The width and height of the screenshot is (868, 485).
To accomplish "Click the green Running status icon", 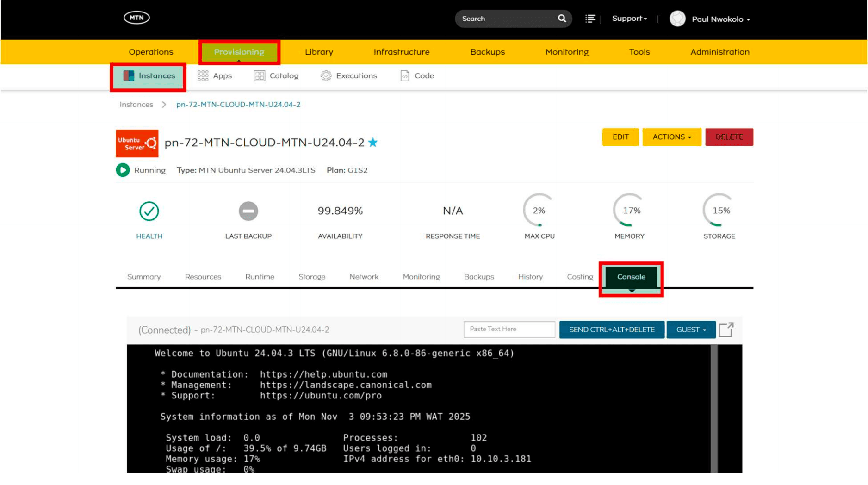I will 123,170.
